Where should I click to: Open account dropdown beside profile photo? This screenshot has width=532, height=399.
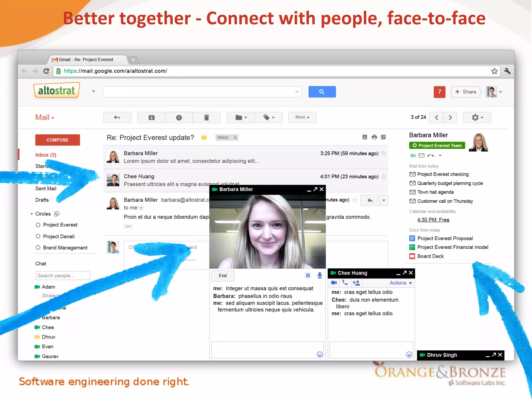501,92
